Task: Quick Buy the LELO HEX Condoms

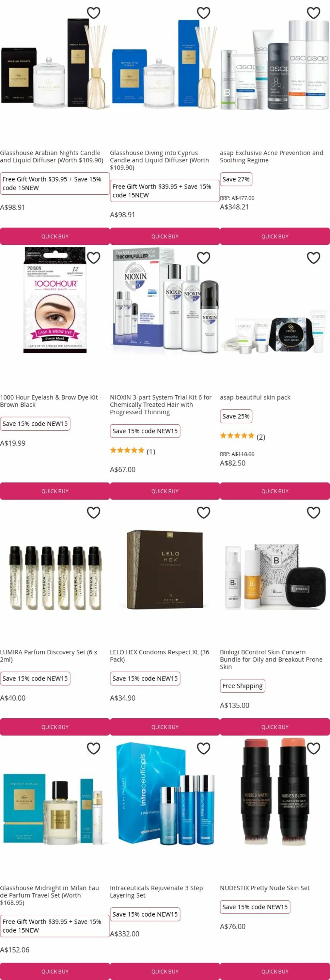Action: pos(165,727)
